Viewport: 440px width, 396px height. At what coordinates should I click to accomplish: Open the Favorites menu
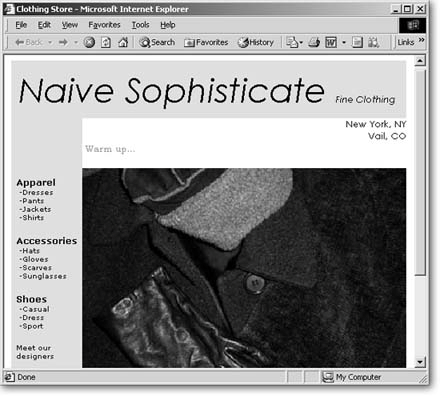[104, 25]
